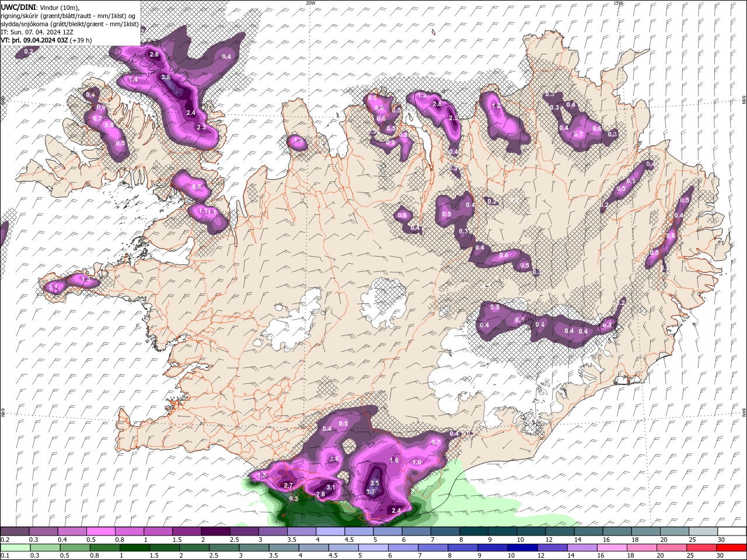Click the '2.7' snowfall value on map
The image size is (747, 560).
pos(288,485)
